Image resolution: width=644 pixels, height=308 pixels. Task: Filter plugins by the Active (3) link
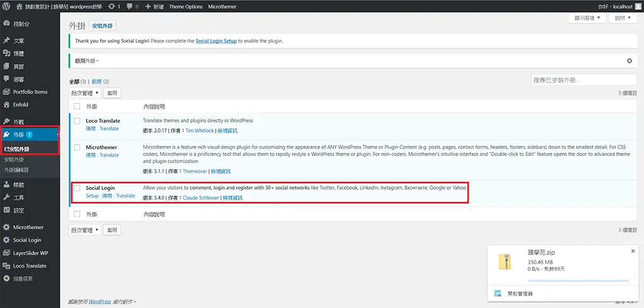pos(100,81)
